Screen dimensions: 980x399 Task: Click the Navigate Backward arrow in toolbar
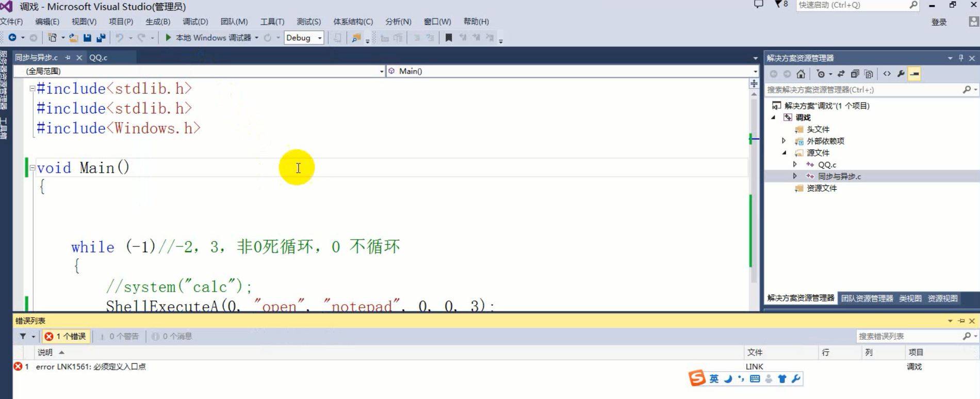point(12,38)
